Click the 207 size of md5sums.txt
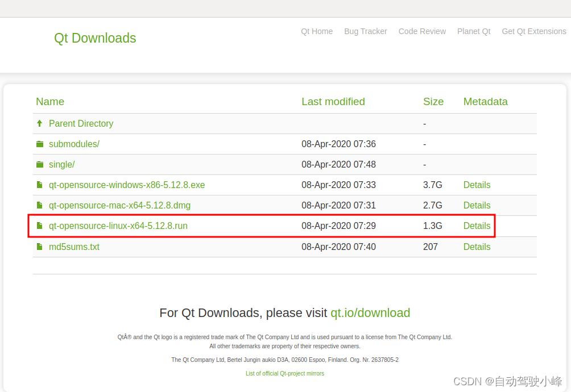 tap(431, 247)
